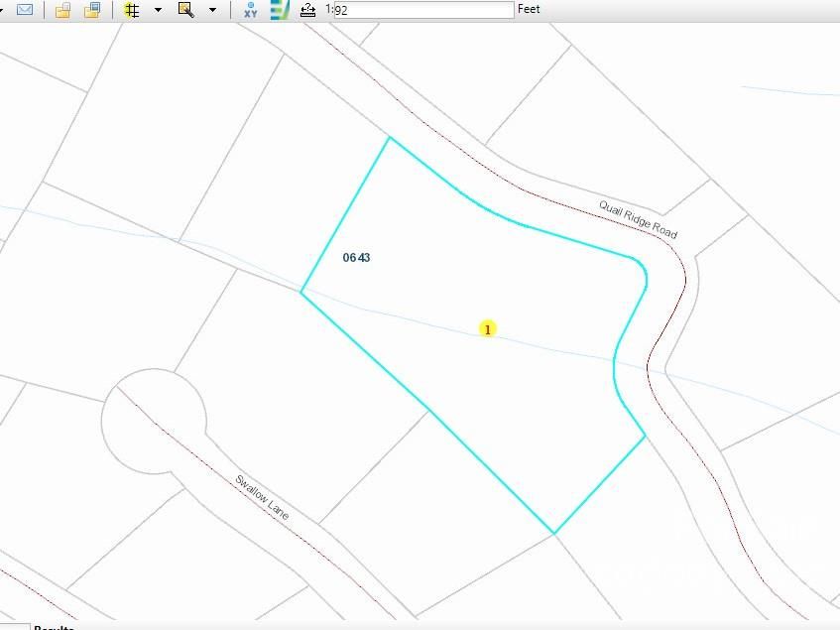Click the XY coordinates tool icon

250,10
